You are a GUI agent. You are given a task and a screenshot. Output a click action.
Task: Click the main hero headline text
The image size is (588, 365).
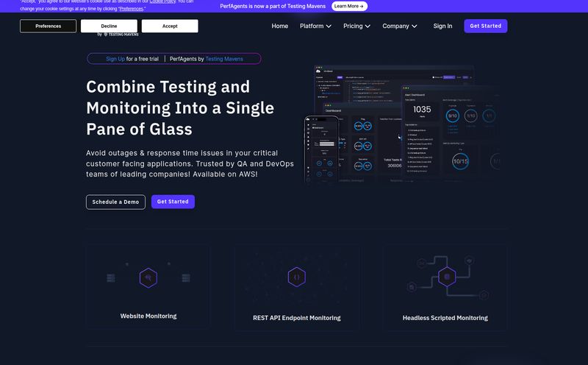pyautogui.click(x=180, y=107)
